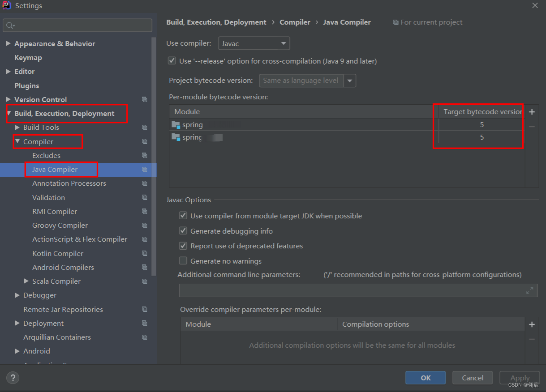This screenshot has height=392, width=546.
Task: Expand Appearance & Behavior section
Action: tap(8, 43)
